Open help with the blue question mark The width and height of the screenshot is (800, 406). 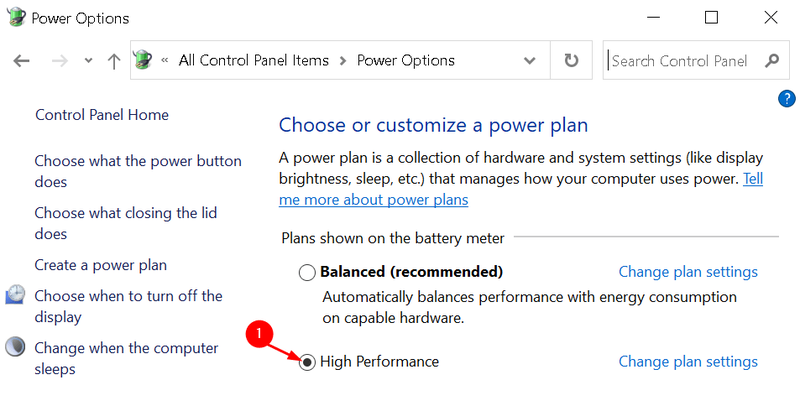pos(787,98)
